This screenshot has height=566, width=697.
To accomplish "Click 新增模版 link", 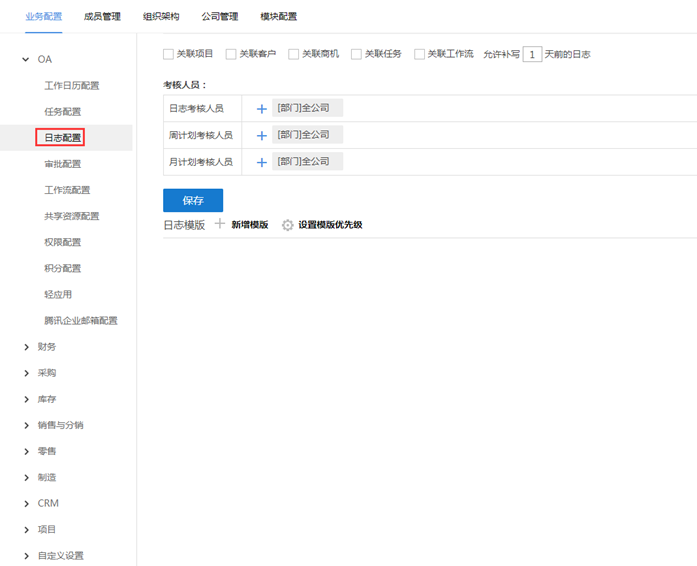I will 250,225.
